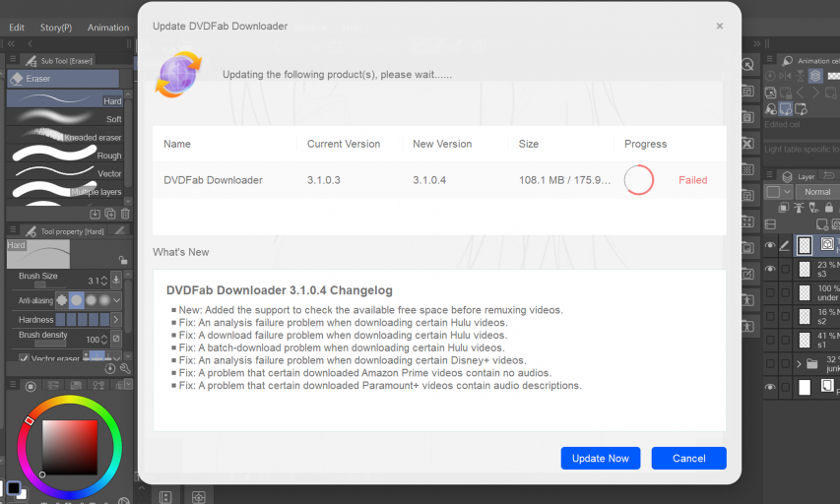Viewport: 840px width, 504px height.
Task: Switch to the Color Slider tab
Action: pyautogui.click(x=53, y=386)
